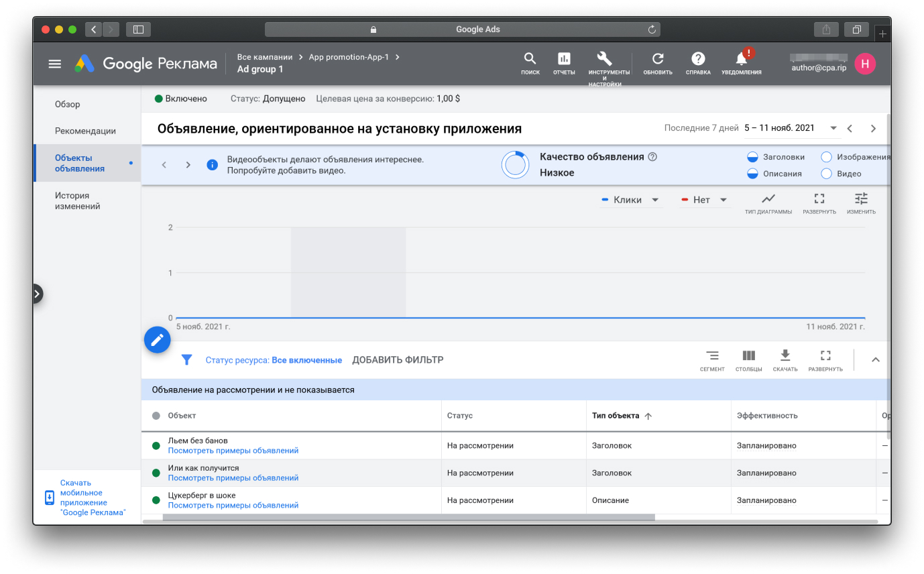The width and height of the screenshot is (924, 574).
Task: Click status dot for Или как получится
Action: 156,473
